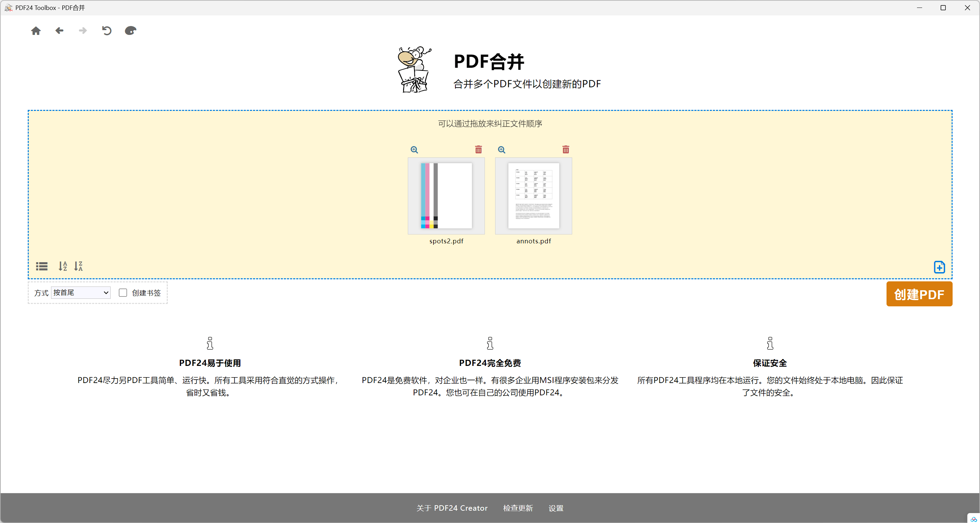Delete spots2.pdf with trash icon
Image resolution: width=980 pixels, height=523 pixels.
tap(478, 150)
